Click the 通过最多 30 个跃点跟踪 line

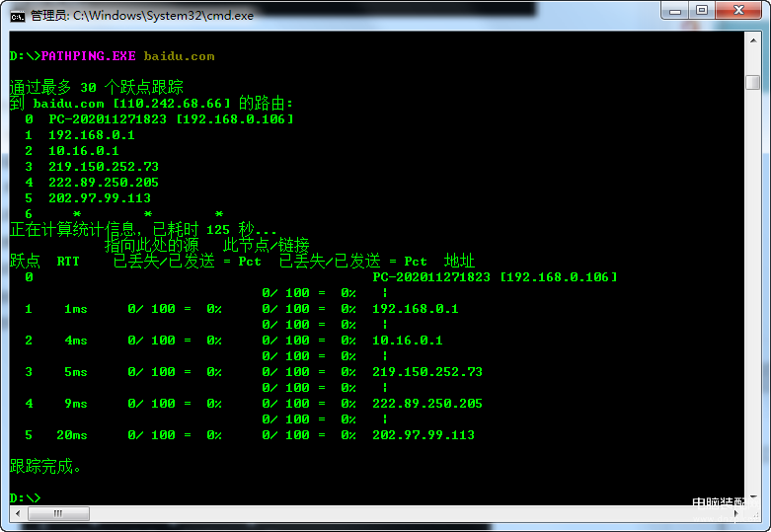tap(97, 88)
